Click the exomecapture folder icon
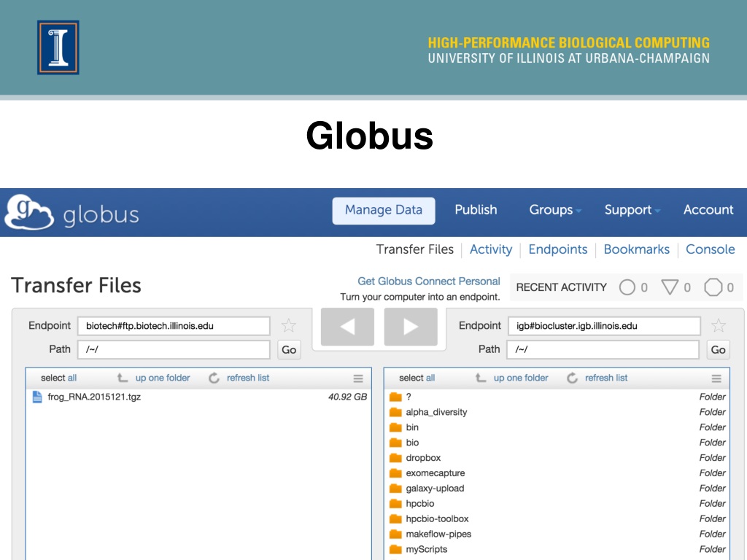 pyautogui.click(x=395, y=472)
